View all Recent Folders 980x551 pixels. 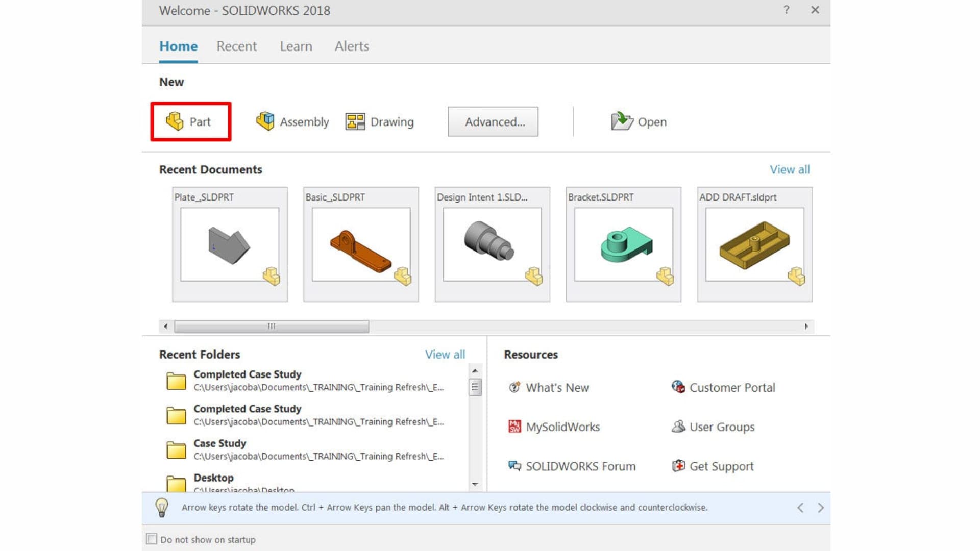445,354
